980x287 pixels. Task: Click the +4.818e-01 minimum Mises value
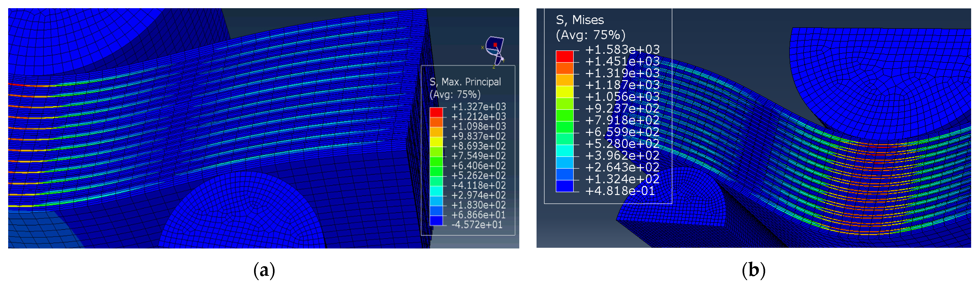(620, 191)
